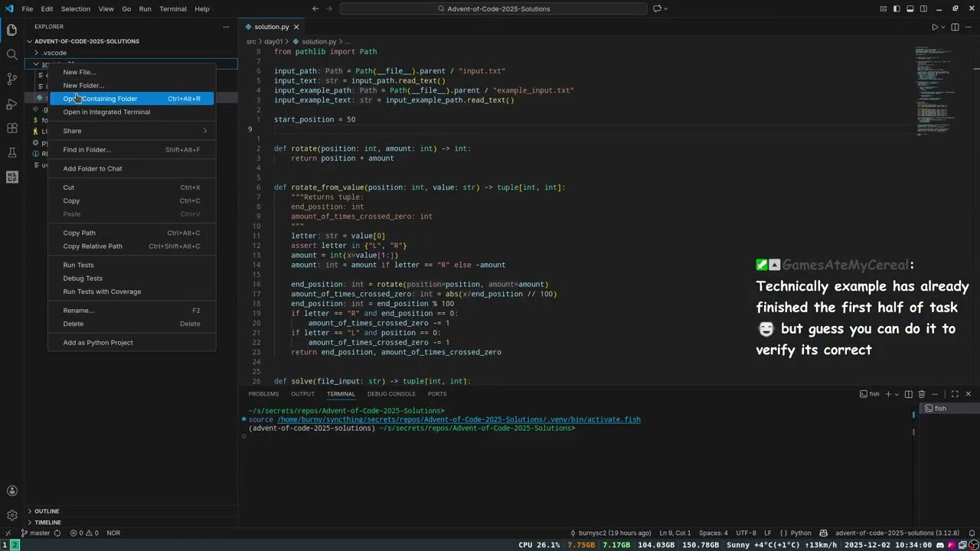980x551 pixels.
Task: Open the Search view in activity bar
Action: click(x=11, y=54)
